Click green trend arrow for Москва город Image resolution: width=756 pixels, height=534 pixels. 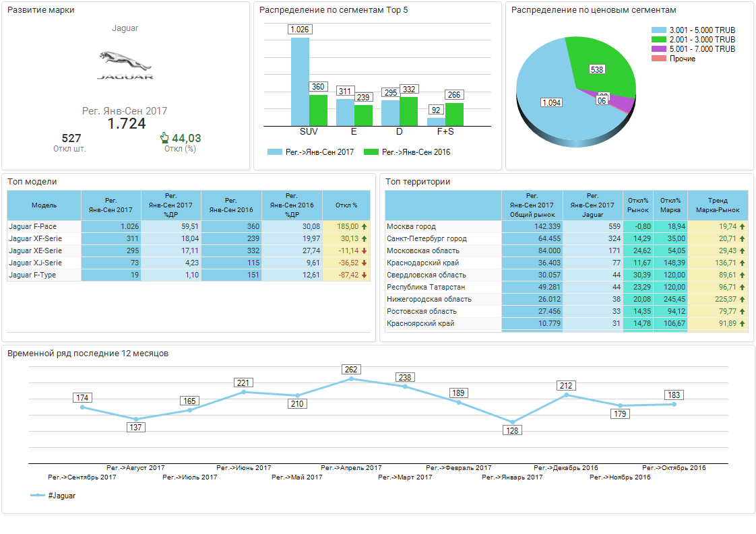[743, 227]
